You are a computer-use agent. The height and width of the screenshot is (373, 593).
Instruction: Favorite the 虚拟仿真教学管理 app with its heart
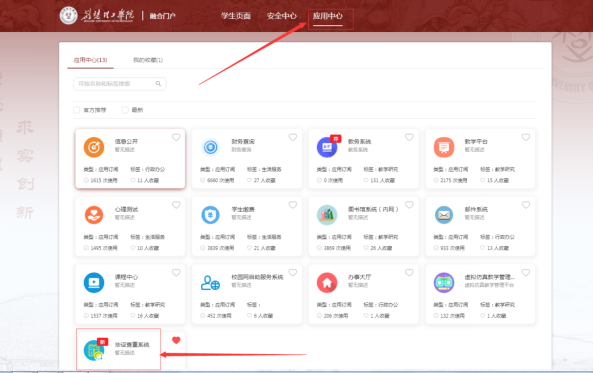click(x=526, y=273)
